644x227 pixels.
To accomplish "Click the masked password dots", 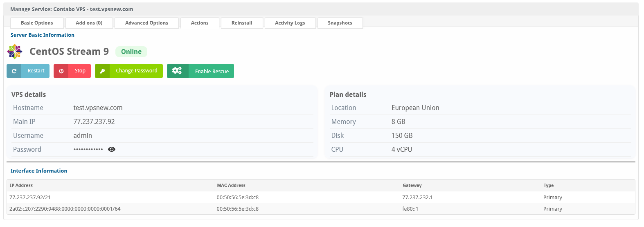I will click(88, 149).
